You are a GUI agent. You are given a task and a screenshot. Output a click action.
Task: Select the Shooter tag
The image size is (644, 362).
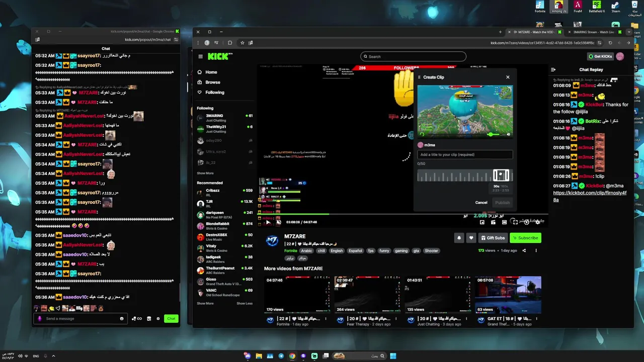tap(431, 250)
